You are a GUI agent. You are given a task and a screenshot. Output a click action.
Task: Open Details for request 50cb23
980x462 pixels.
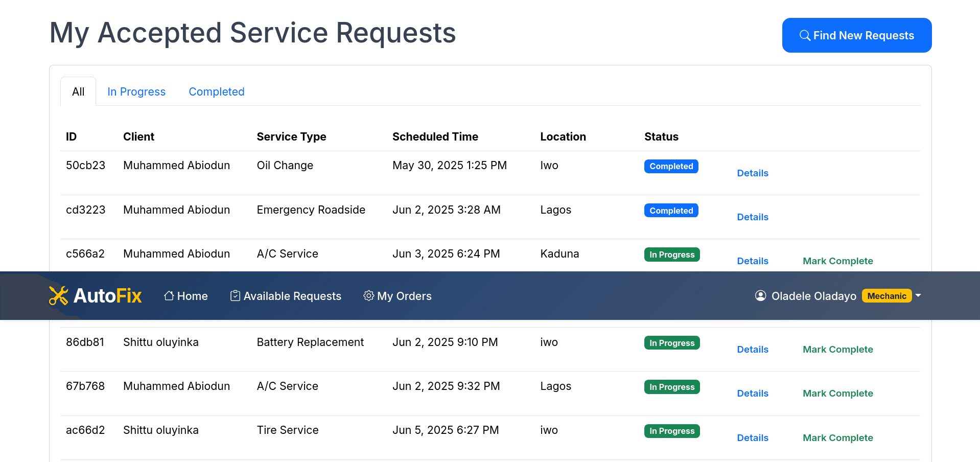pyautogui.click(x=753, y=173)
